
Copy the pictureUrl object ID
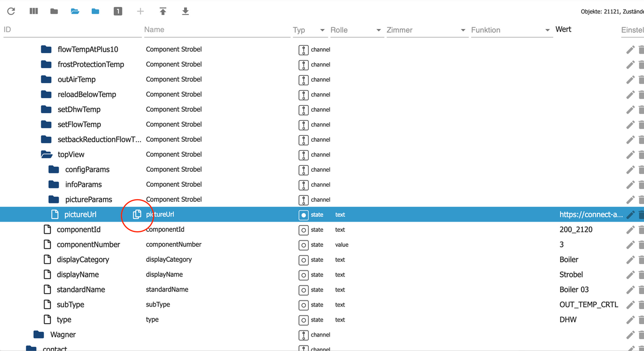tap(137, 214)
